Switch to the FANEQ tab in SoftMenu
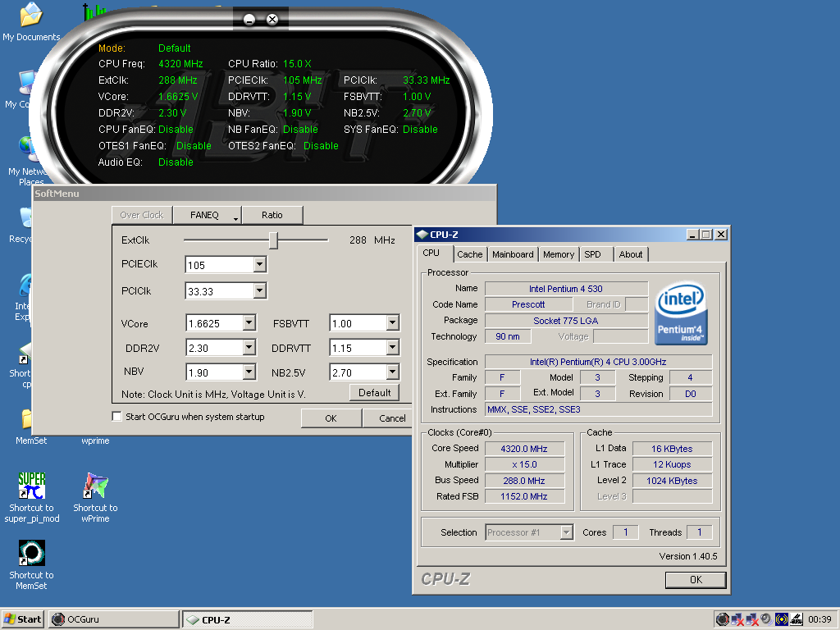 click(x=208, y=215)
